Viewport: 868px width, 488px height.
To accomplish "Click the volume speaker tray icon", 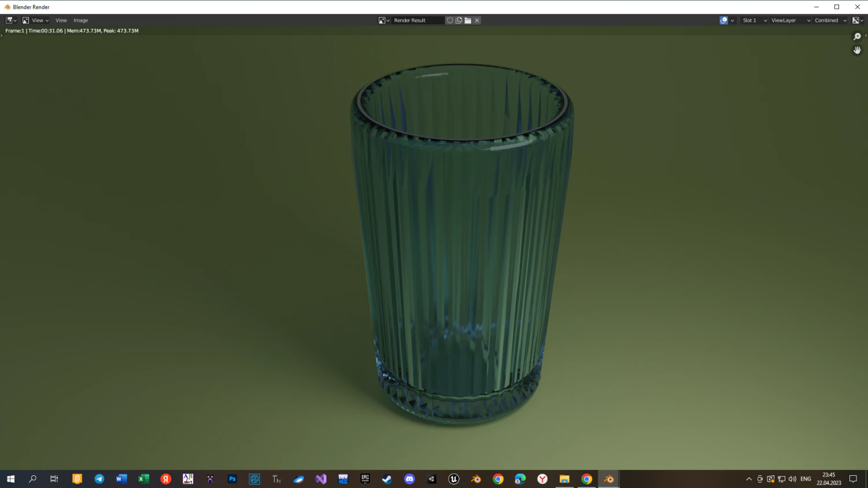I will tap(792, 479).
